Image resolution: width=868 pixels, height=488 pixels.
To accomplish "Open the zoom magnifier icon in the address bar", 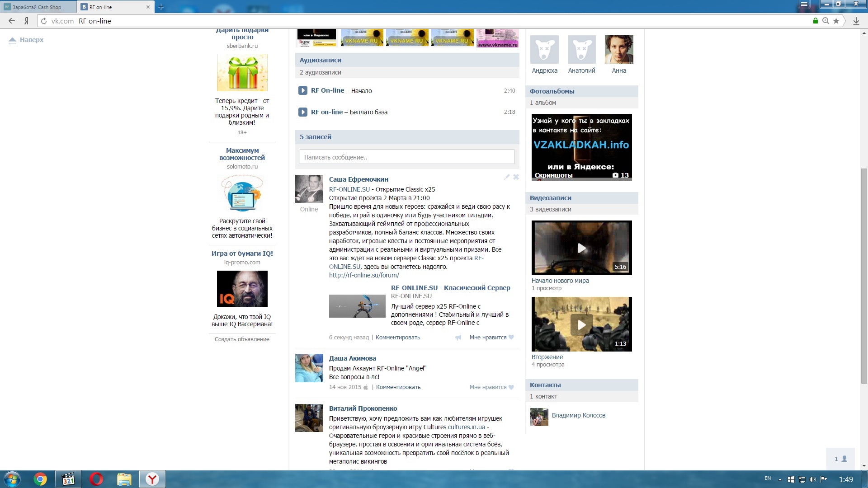I will click(826, 21).
